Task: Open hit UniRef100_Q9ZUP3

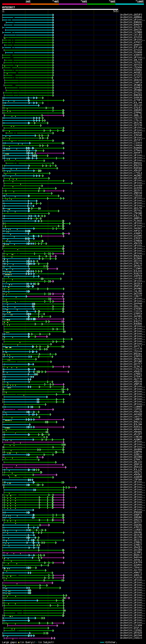Action: (x=131, y=15)
